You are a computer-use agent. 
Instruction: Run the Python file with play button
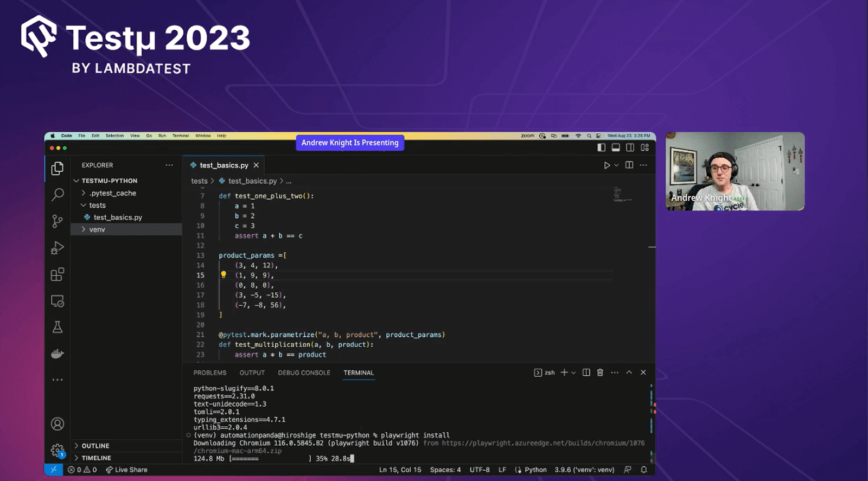607,165
